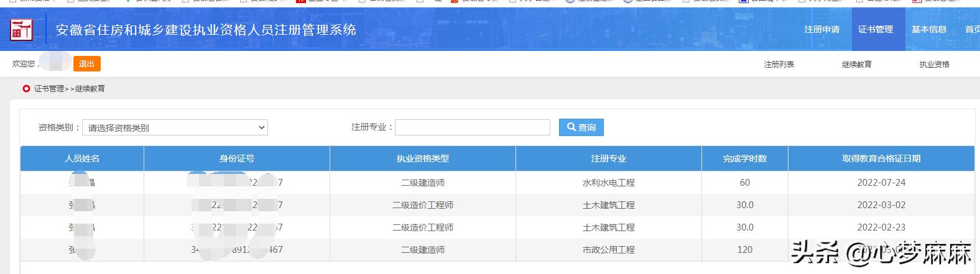This screenshot has width=980, height=274.
Task: Click 土木建筑工程 in the 2022-03-02 row
Action: pyautogui.click(x=609, y=205)
